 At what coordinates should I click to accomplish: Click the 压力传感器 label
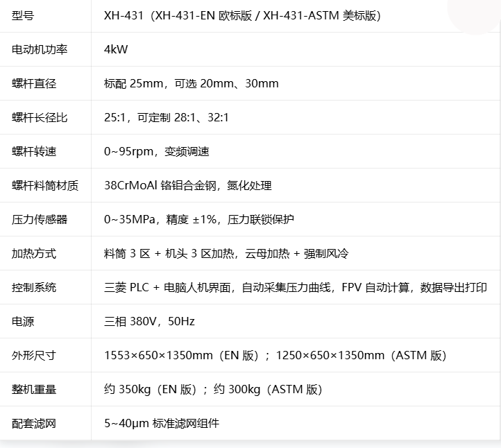[40, 220]
